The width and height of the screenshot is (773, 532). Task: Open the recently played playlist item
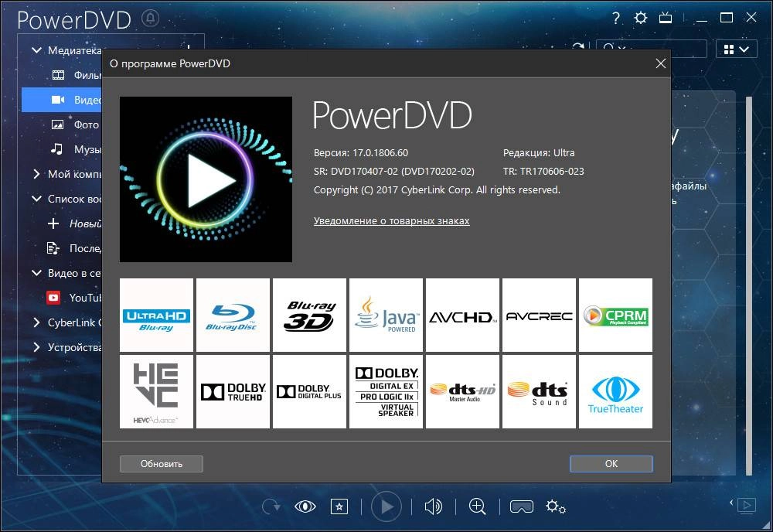coord(62,248)
